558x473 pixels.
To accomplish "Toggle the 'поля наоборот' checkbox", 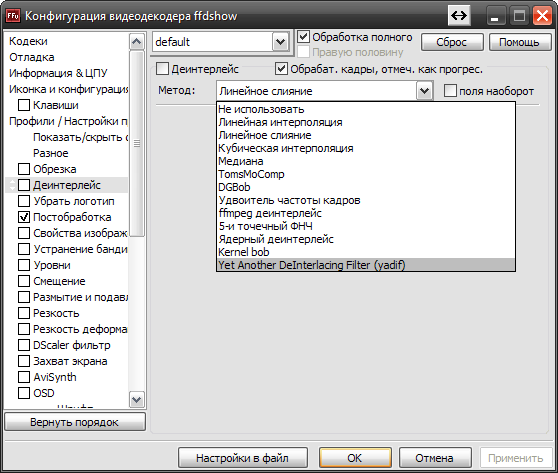I will pyautogui.click(x=450, y=90).
